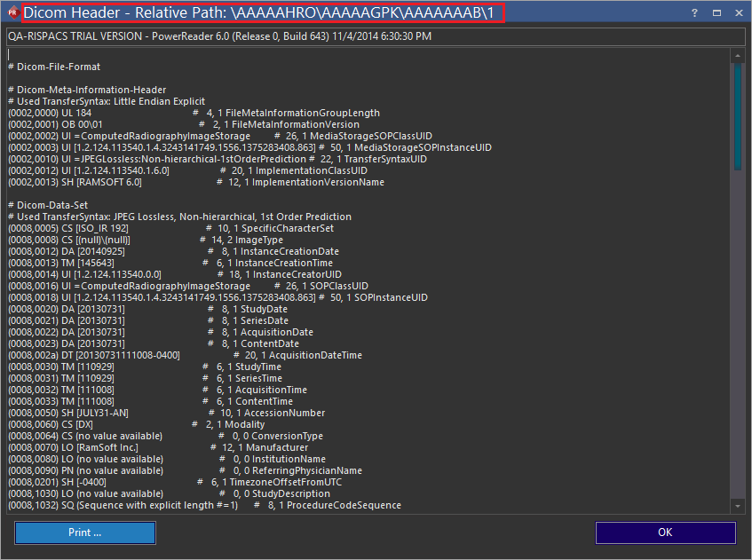Close the Dicom Header dialog
Image resolution: width=752 pixels, height=560 pixels.
tap(739, 13)
